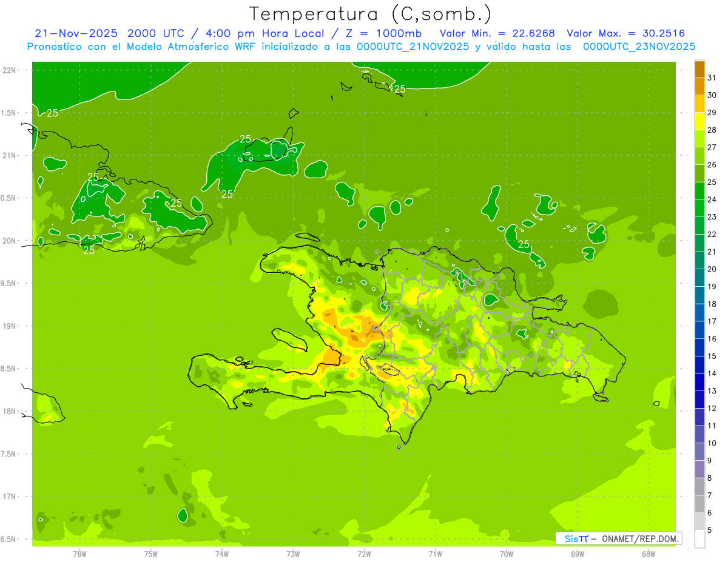Click the white colorbar swatch below 5
The image size is (728, 562).
click(x=699, y=539)
